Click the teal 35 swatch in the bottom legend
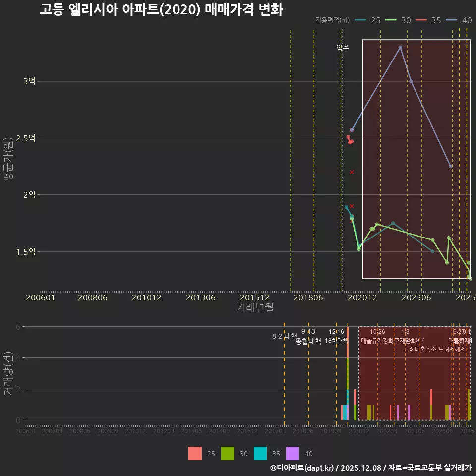Screen dimensions: 476x476 coord(260,453)
